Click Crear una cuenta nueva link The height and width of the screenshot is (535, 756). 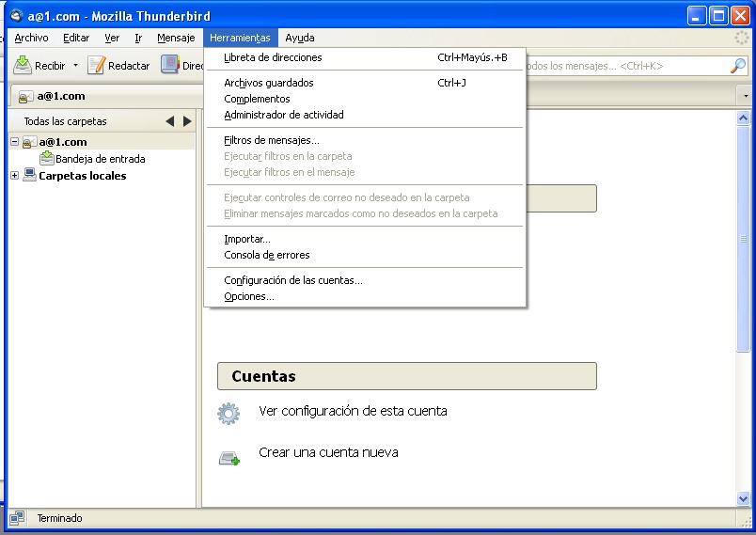pyautogui.click(x=328, y=452)
